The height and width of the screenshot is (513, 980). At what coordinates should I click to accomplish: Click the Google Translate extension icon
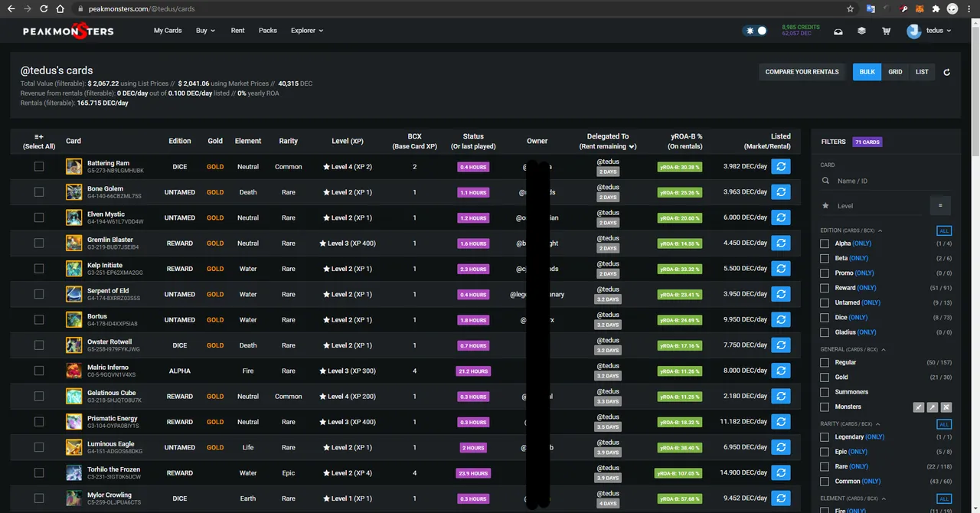(x=871, y=9)
